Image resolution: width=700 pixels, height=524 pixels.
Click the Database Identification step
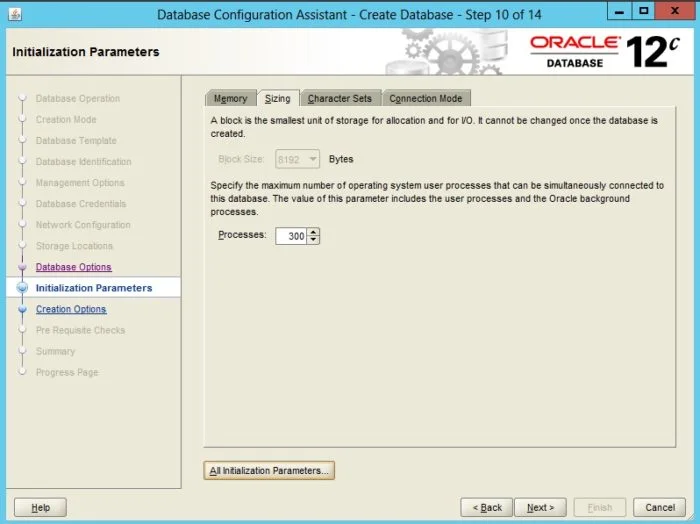point(83,162)
